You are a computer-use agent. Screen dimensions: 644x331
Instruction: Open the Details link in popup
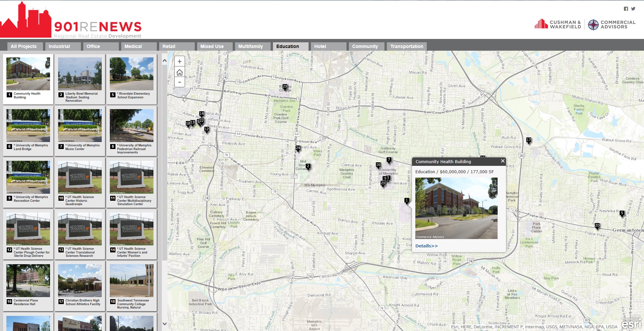(426, 246)
